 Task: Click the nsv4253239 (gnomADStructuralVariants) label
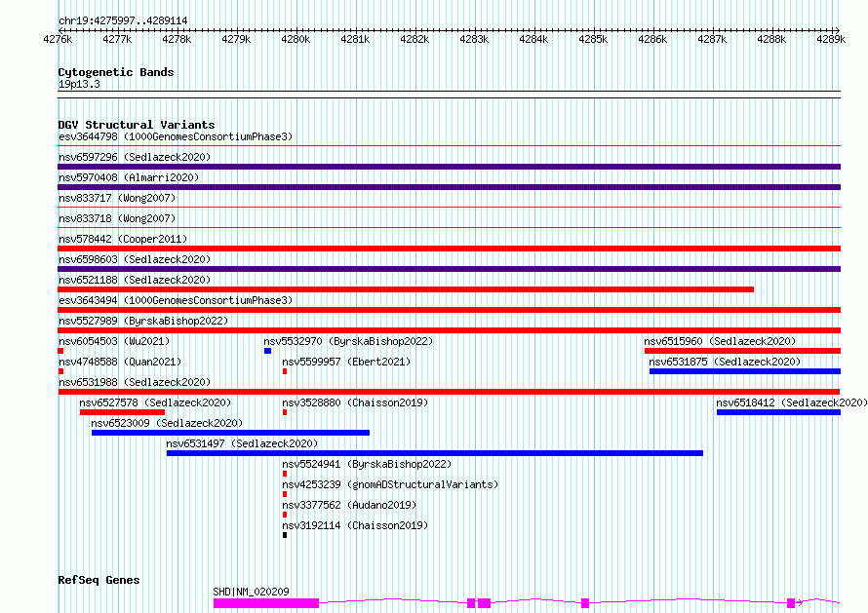tap(390, 484)
